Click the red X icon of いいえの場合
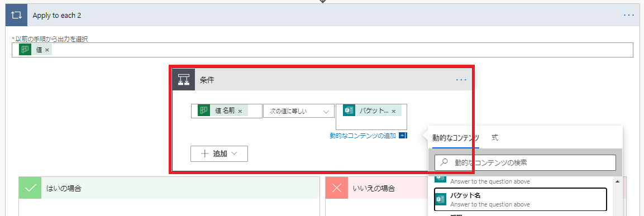 click(336, 188)
